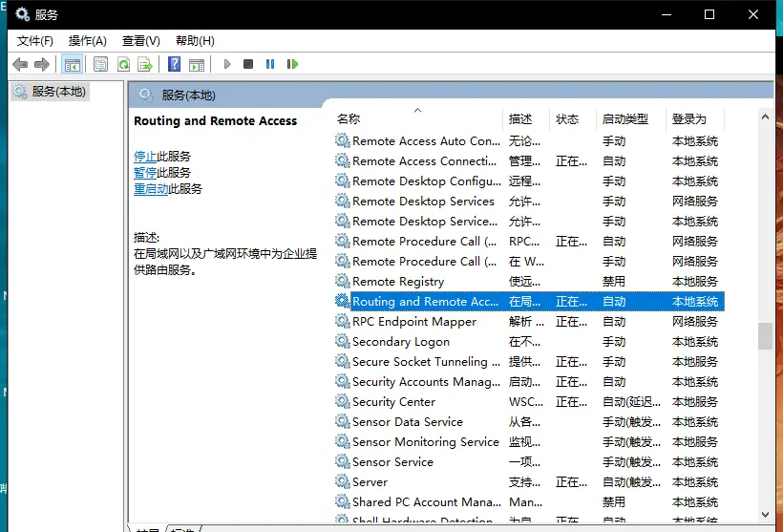Viewport: 783px width, 532px height.
Task: Click the vertical scrollbar thumb
Action: click(x=765, y=336)
